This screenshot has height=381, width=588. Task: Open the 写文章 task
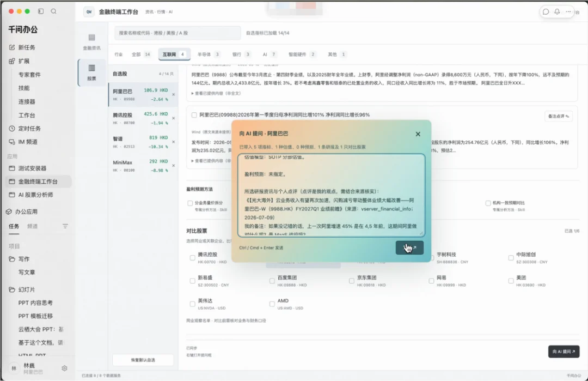[27, 272]
